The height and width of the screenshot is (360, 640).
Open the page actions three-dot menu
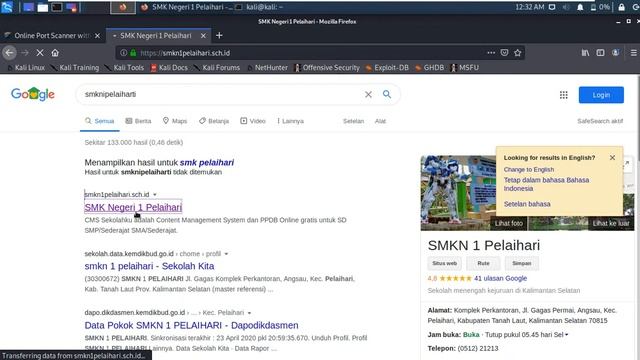[x=491, y=53]
